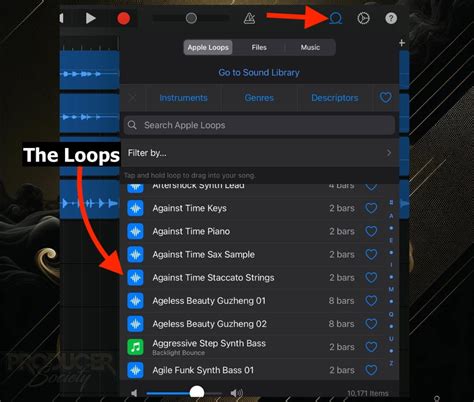Jump to letter A in index
This screenshot has height=402, width=474.
point(391,216)
